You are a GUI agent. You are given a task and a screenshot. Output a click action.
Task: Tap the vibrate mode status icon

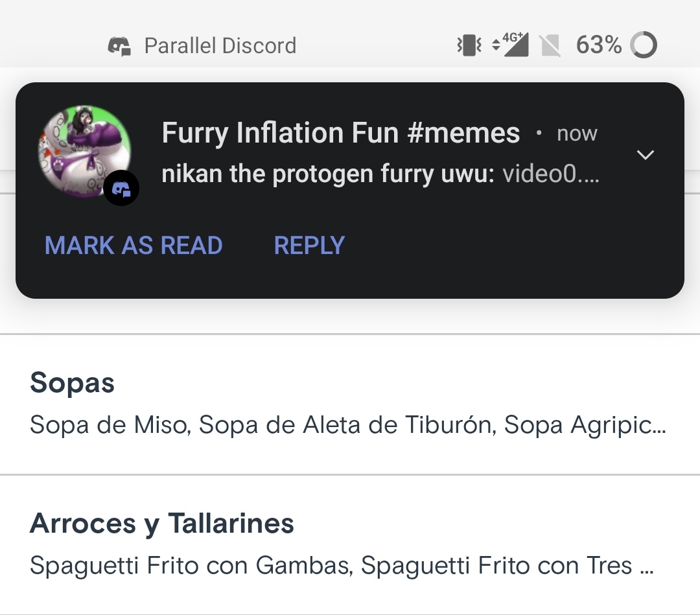coord(469,45)
